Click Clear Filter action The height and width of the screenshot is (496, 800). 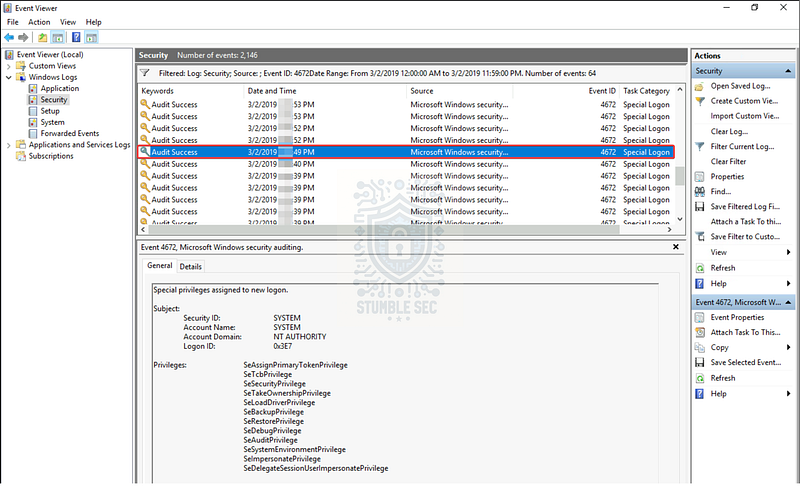click(728, 162)
